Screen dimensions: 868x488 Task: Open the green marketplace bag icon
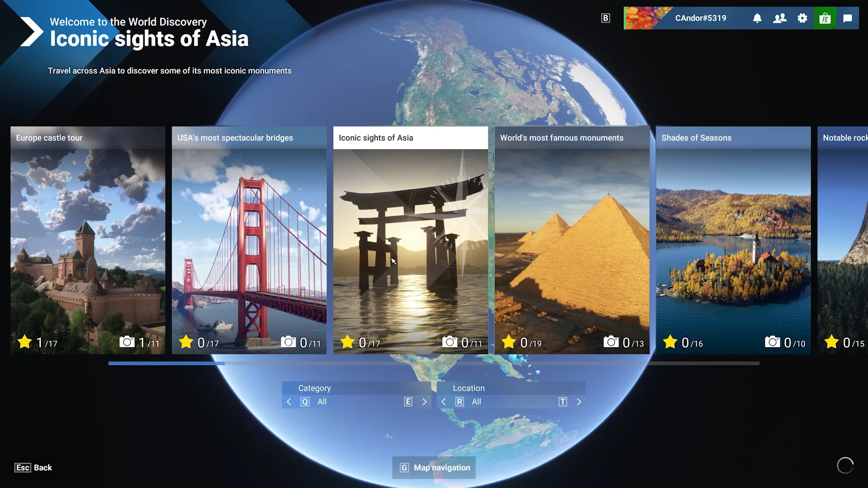(825, 18)
